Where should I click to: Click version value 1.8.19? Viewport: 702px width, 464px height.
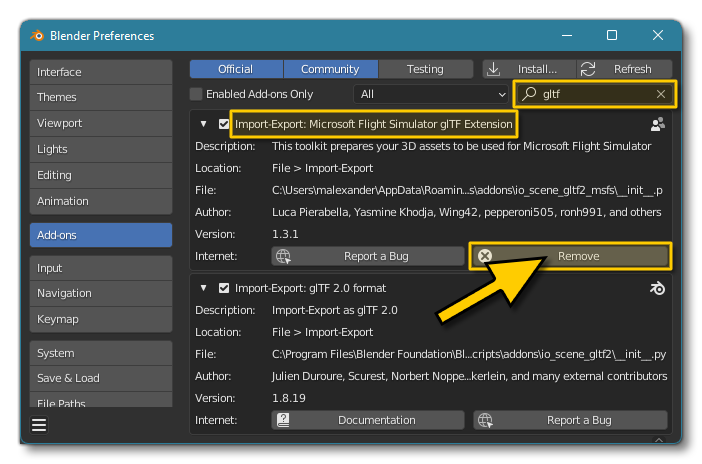[289, 398]
